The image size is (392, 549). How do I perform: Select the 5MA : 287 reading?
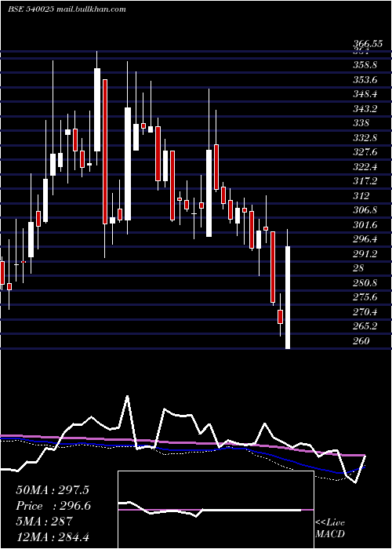point(44,522)
